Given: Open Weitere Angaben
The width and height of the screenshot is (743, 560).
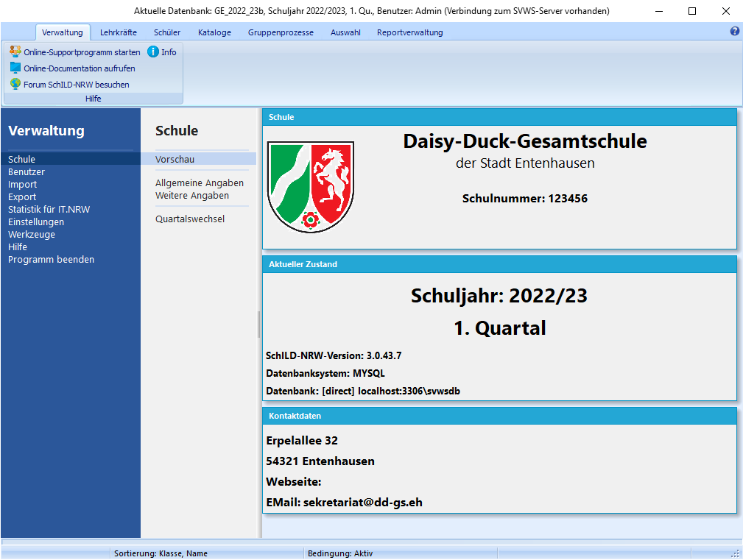Looking at the screenshot, I should 192,196.
